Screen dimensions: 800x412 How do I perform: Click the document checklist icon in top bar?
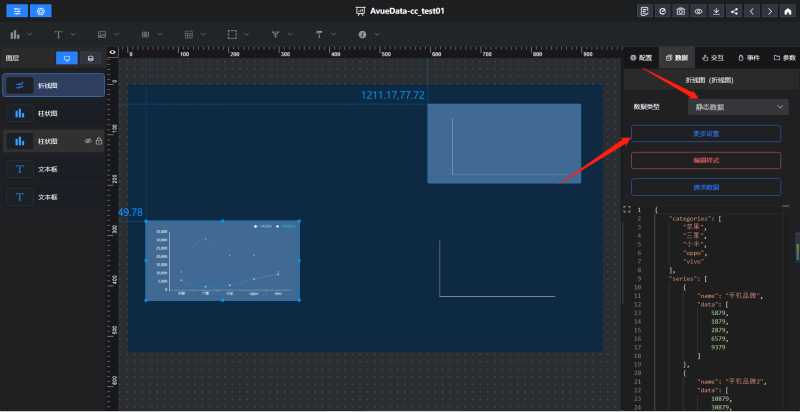(645, 11)
